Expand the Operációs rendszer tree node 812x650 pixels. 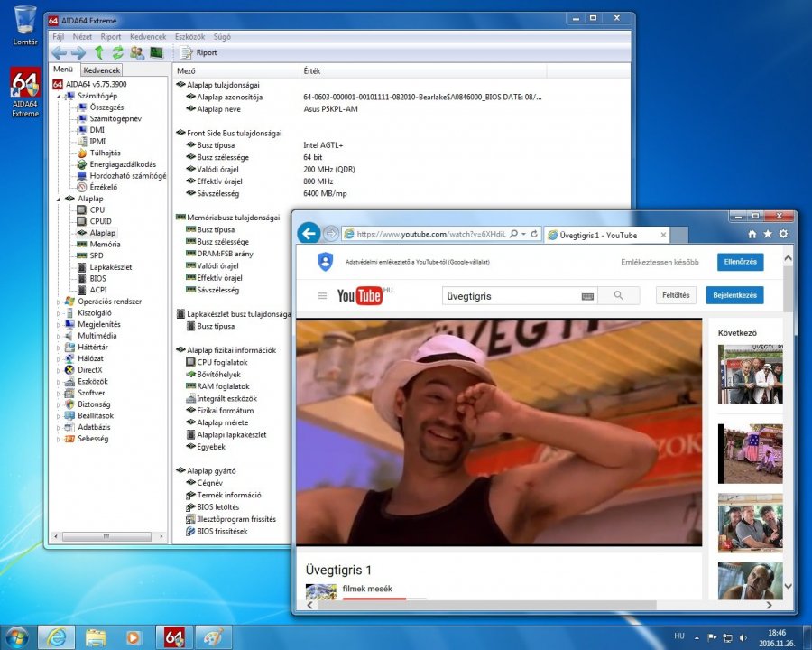[x=59, y=302]
